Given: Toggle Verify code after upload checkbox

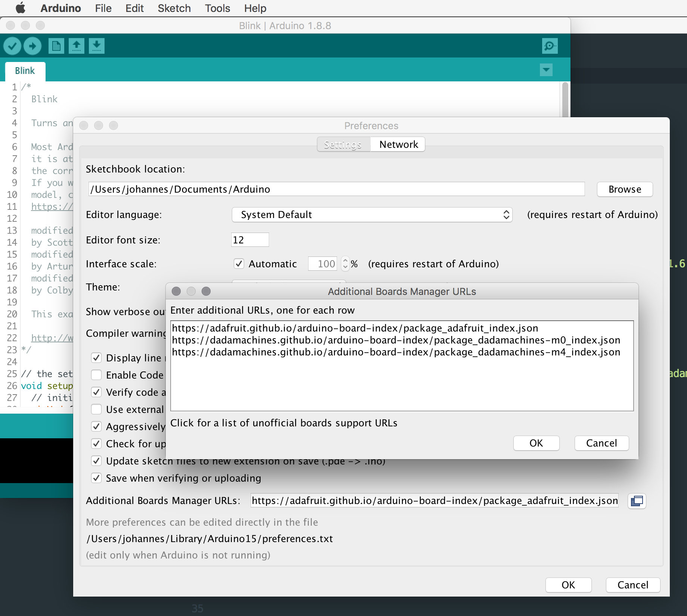Looking at the screenshot, I should pos(96,392).
